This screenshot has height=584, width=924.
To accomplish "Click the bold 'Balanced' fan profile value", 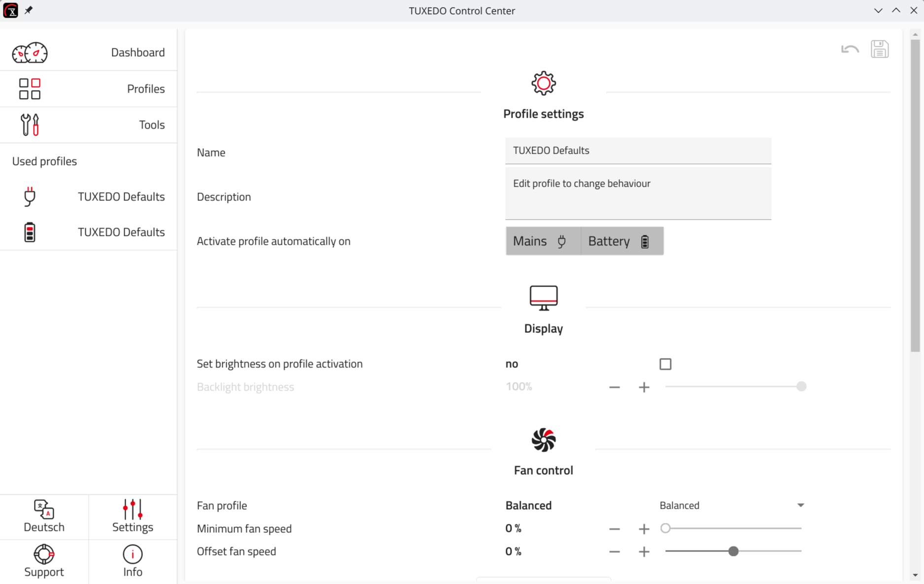I will click(x=528, y=505).
